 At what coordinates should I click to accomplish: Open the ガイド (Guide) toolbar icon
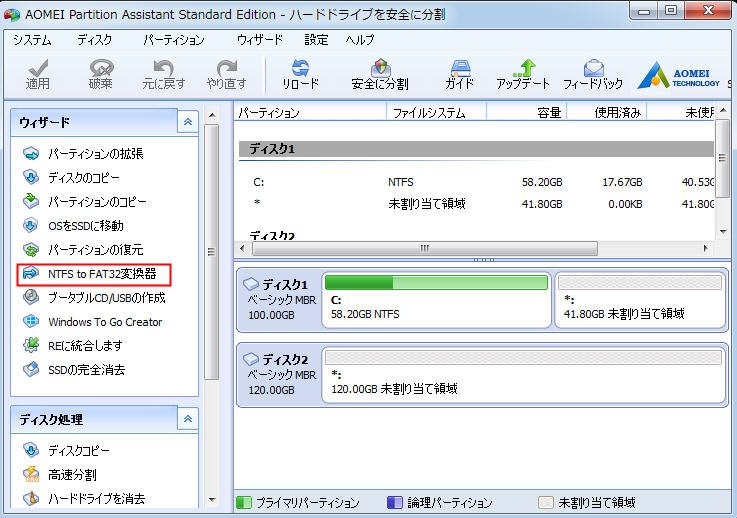460,68
